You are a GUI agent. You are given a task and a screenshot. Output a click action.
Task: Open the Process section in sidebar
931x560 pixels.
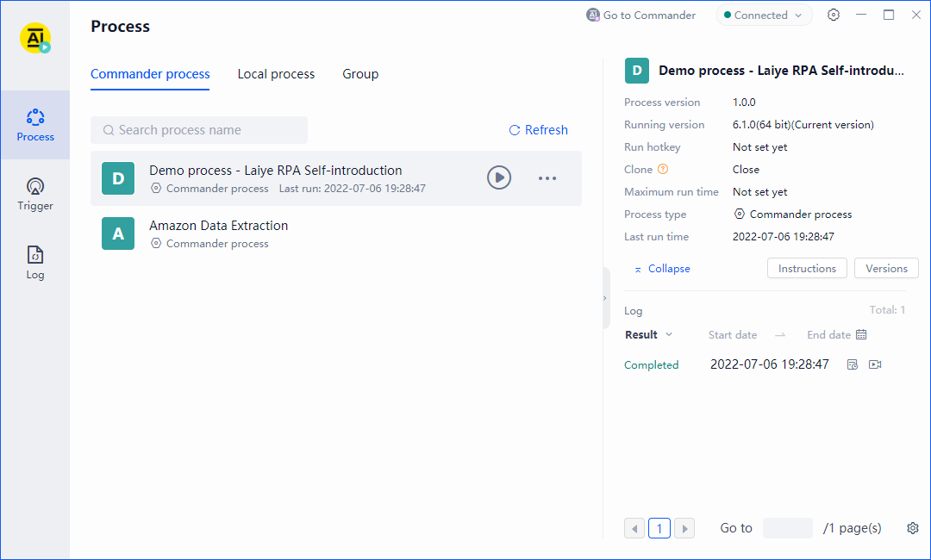pyautogui.click(x=35, y=125)
